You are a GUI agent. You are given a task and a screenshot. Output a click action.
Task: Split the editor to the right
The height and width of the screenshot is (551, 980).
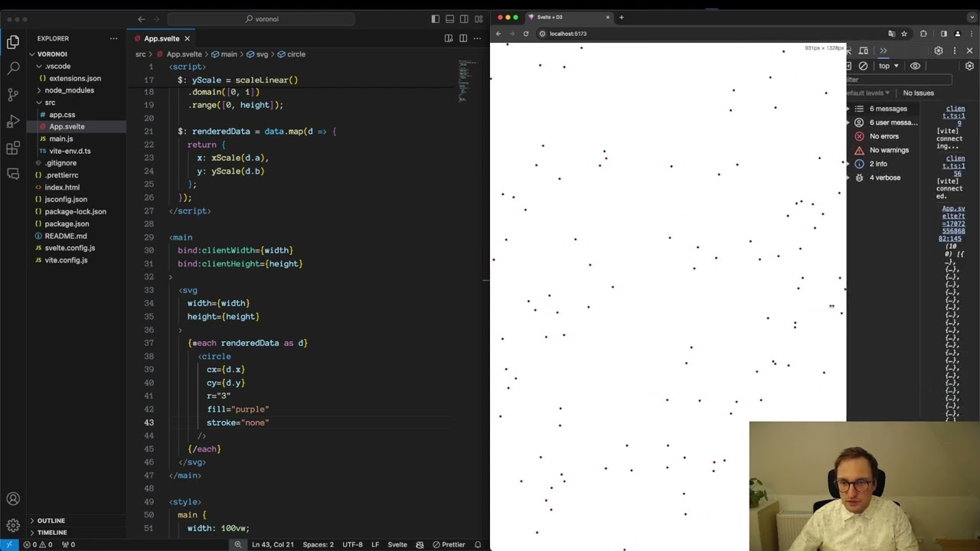coord(463,38)
